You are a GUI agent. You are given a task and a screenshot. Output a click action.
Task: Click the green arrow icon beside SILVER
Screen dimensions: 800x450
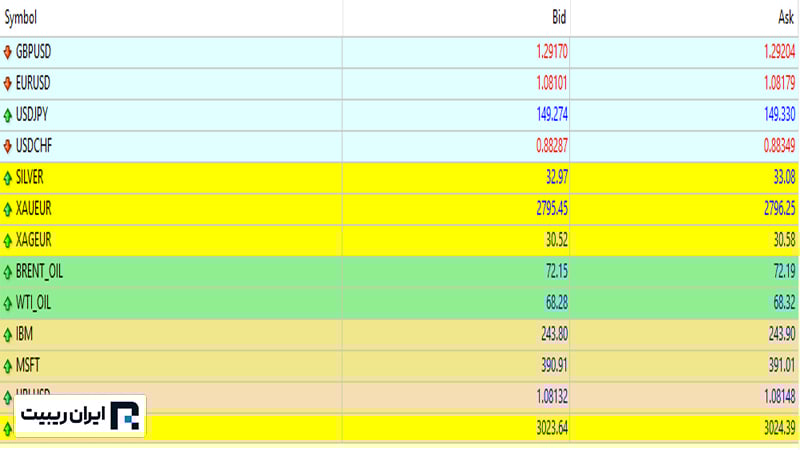(x=8, y=178)
